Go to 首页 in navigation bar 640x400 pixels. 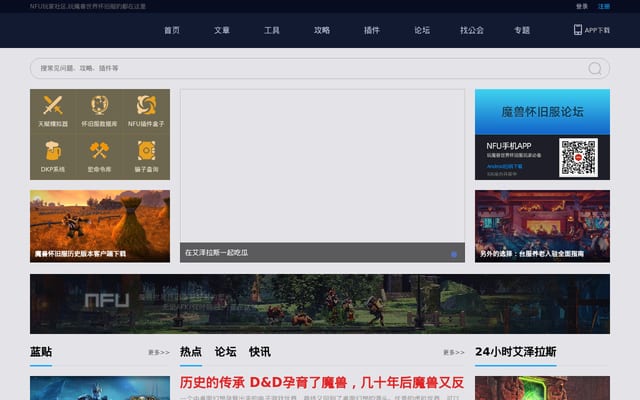point(171,30)
